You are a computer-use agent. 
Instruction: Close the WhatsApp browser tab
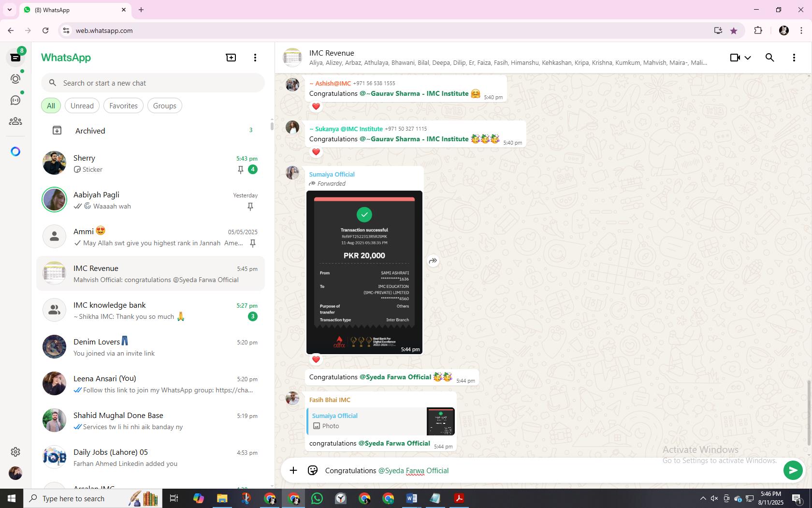(x=124, y=10)
